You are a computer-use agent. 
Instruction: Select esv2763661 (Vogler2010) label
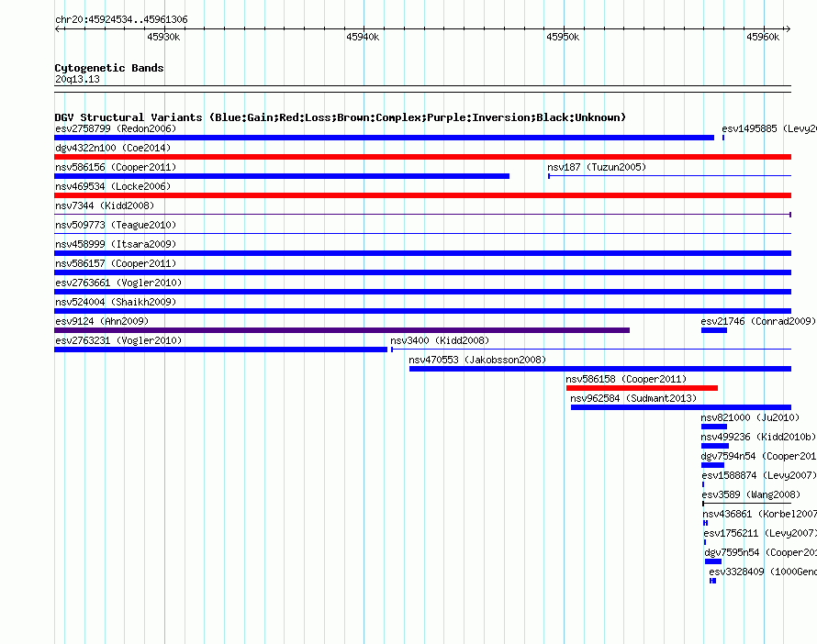coord(118,283)
